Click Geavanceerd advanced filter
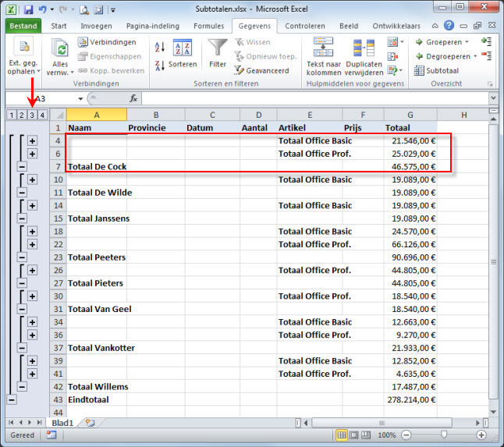Screen dimensions: 504x447 261,70
